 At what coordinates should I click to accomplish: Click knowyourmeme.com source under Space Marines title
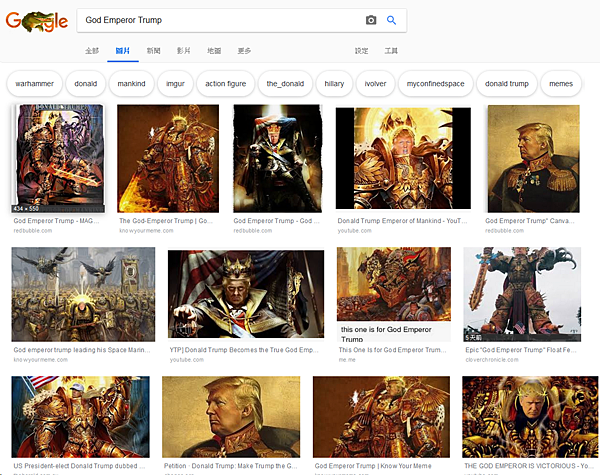41,360
